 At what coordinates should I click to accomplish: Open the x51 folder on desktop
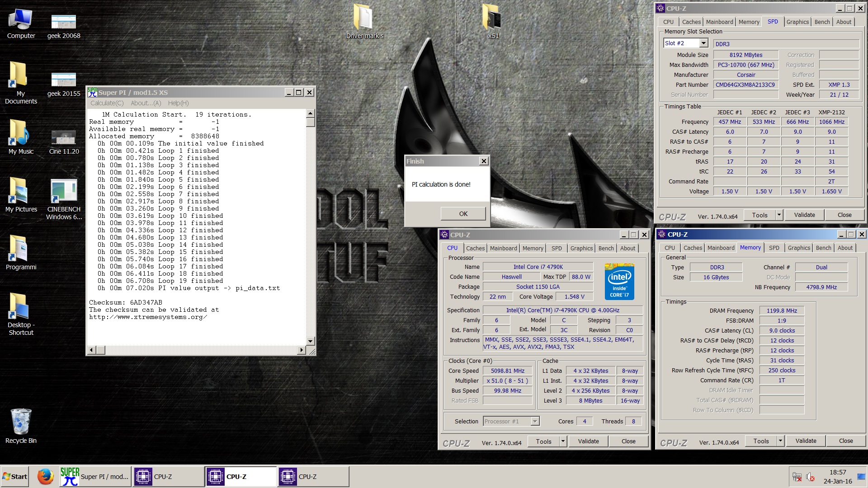click(493, 22)
